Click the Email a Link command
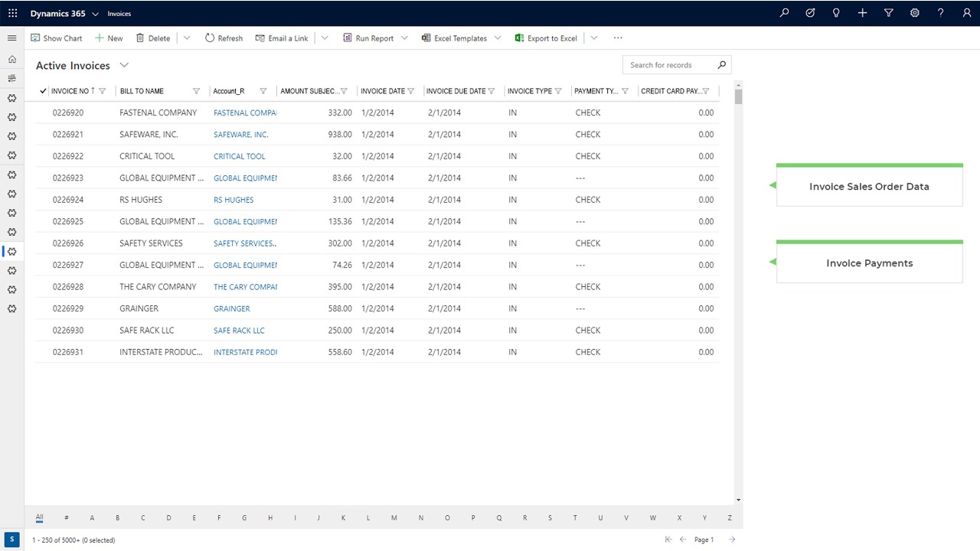The height and width of the screenshot is (551, 980). [282, 38]
